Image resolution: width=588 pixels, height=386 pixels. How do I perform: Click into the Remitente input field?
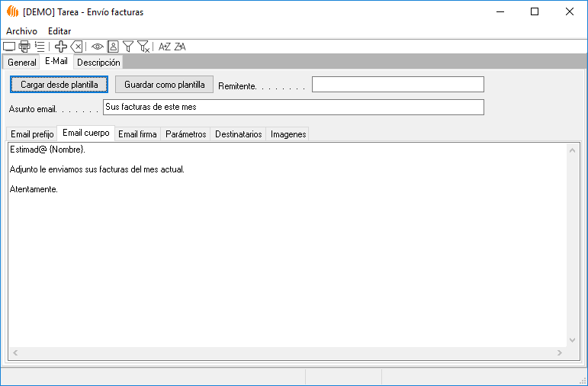point(397,84)
